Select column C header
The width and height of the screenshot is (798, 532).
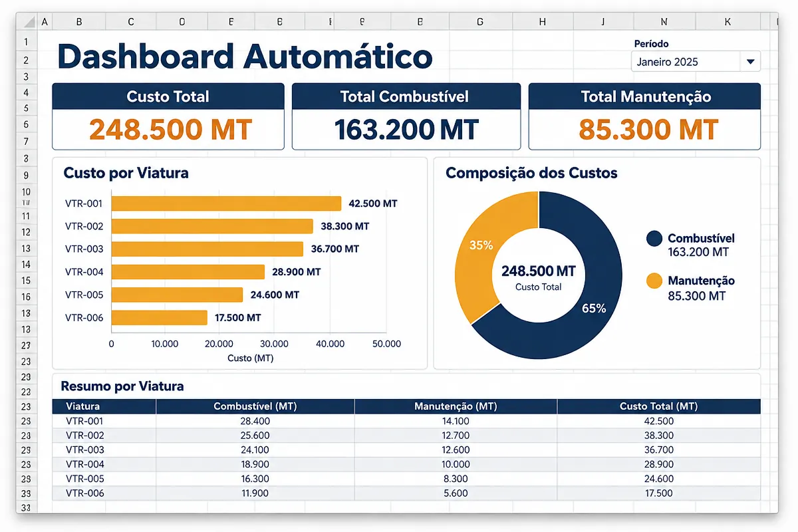pyautogui.click(x=131, y=22)
